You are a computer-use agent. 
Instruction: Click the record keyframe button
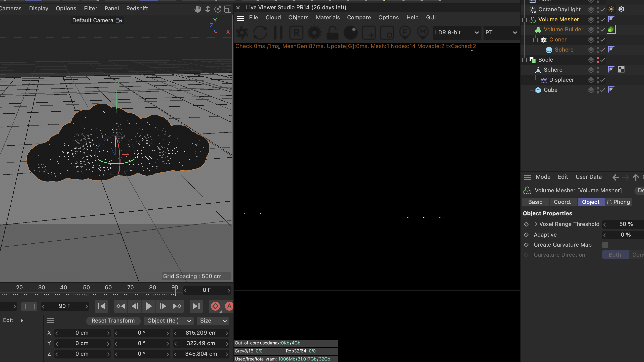pos(215,306)
